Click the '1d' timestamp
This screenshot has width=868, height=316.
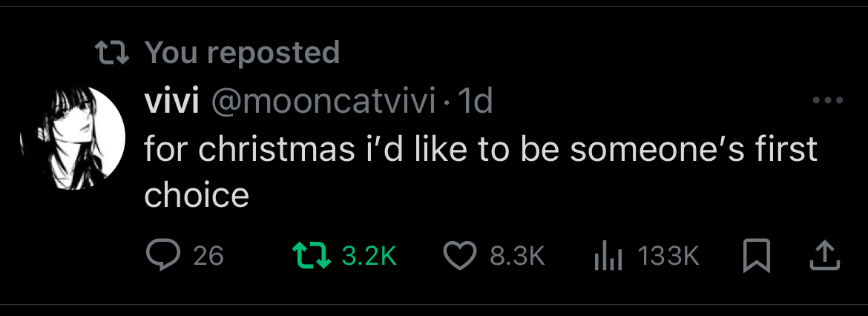pyautogui.click(x=476, y=101)
